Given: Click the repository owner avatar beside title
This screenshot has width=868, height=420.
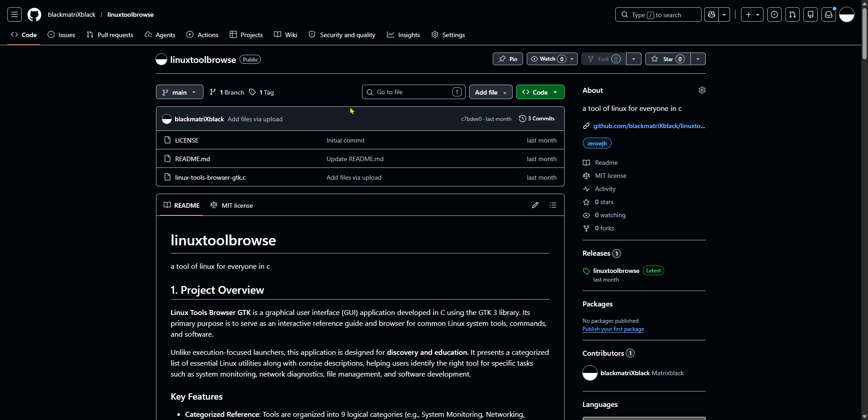Looking at the screenshot, I should [x=161, y=59].
